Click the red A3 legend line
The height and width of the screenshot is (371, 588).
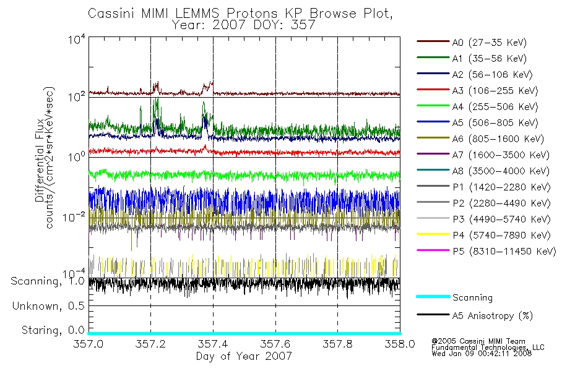pos(433,90)
